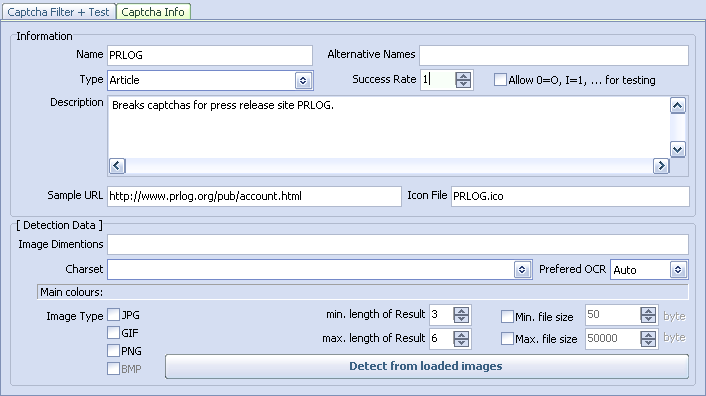Click Min. file size field showing 50
The image size is (706, 396).
pyautogui.click(x=613, y=315)
